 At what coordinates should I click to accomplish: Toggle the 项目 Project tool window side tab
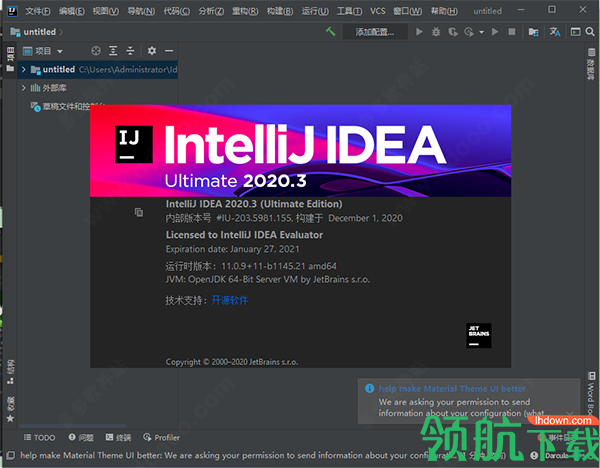pyautogui.click(x=10, y=59)
